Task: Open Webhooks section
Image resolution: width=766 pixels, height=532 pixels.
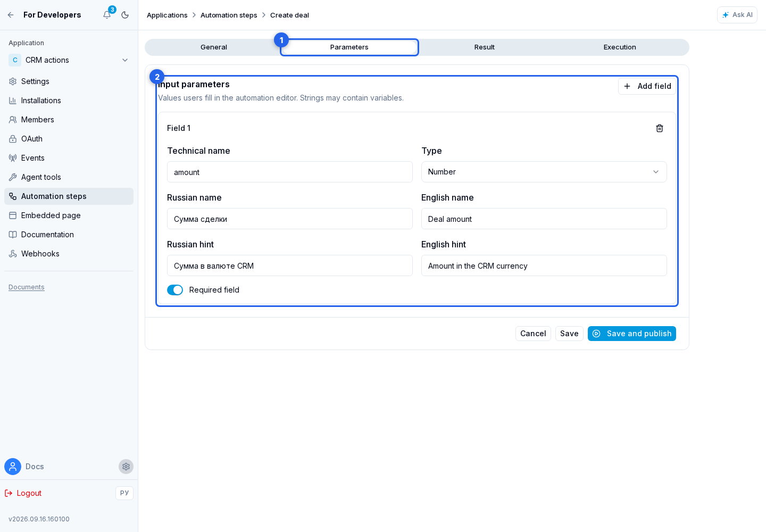Action: click(69, 254)
